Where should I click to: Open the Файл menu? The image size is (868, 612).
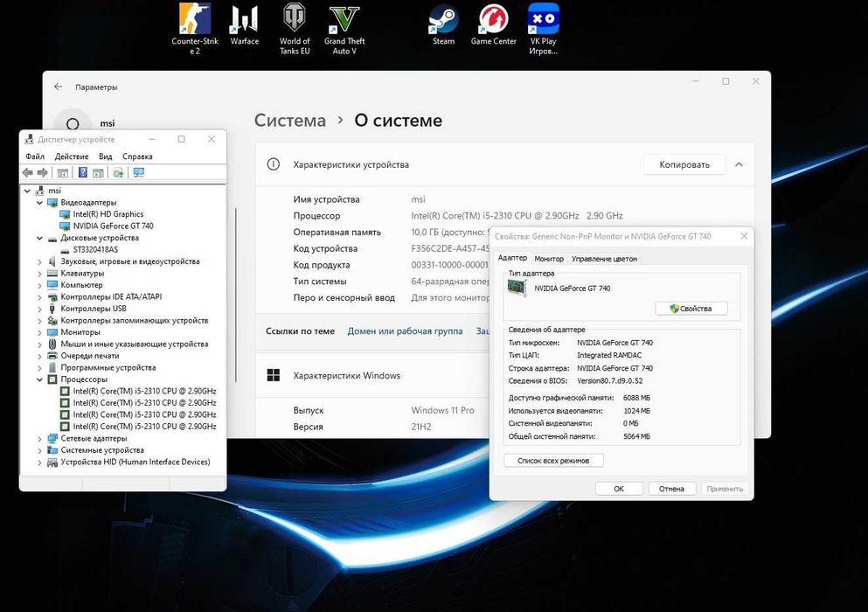(35, 156)
